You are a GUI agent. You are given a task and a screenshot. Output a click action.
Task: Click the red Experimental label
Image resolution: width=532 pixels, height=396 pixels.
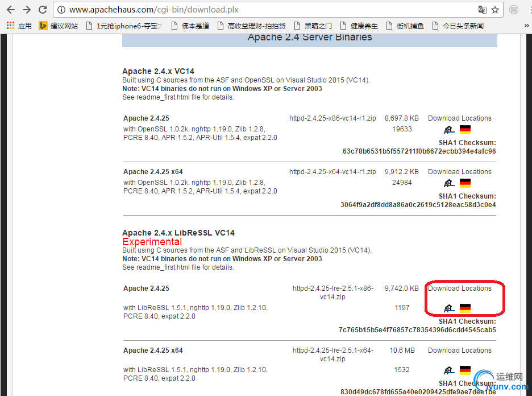click(152, 242)
